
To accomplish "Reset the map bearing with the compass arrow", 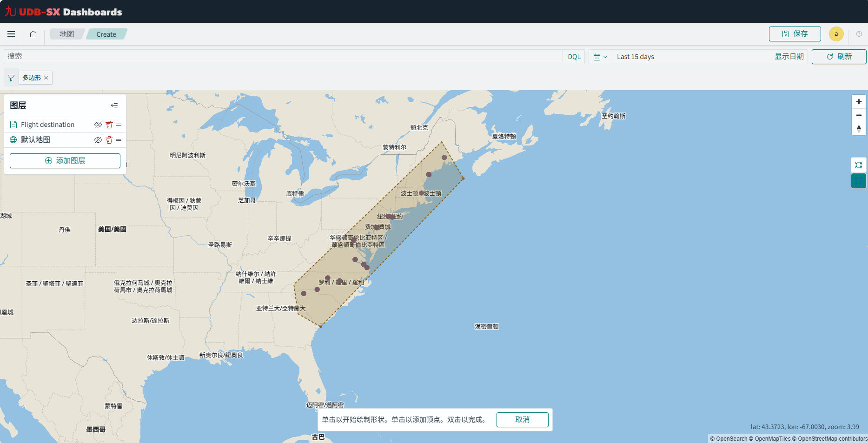I will 859,128.
